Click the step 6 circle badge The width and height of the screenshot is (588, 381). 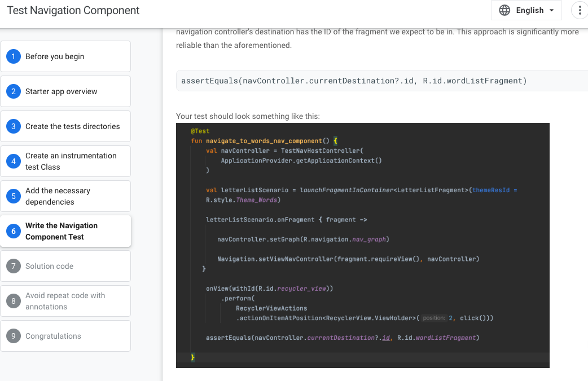coord(14,231)
